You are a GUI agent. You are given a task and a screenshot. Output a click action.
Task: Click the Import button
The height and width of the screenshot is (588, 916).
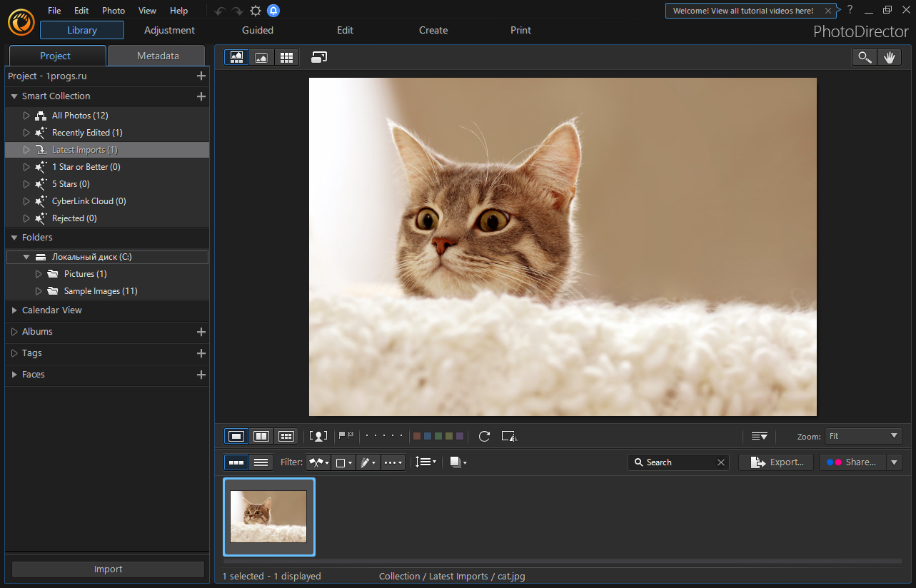(x=108, y=569)
